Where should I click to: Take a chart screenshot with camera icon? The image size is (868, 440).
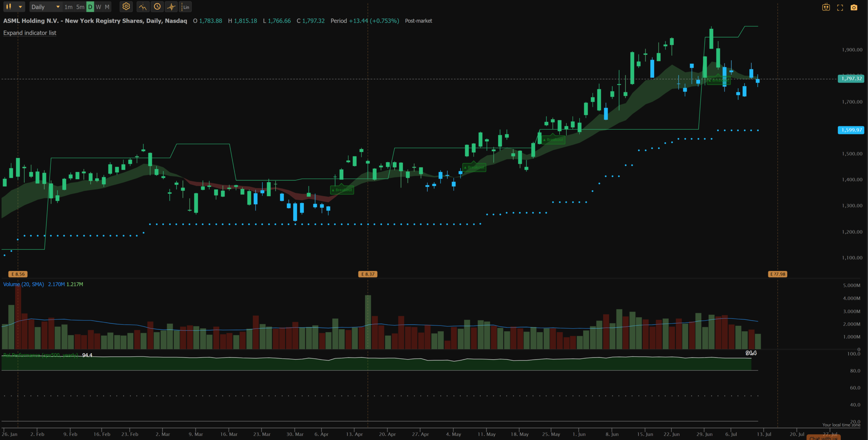pyautogui.click(x=854, y=7)
